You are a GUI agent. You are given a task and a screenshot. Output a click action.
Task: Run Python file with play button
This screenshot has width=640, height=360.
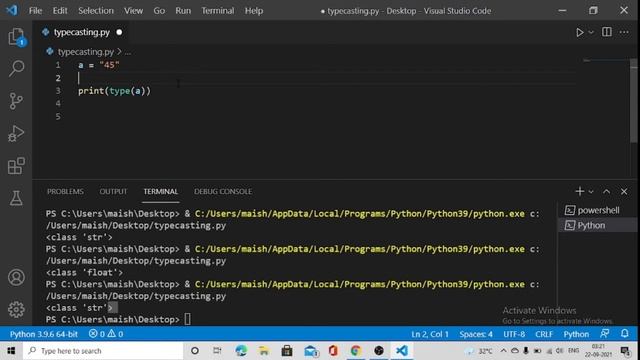point(579,32)
